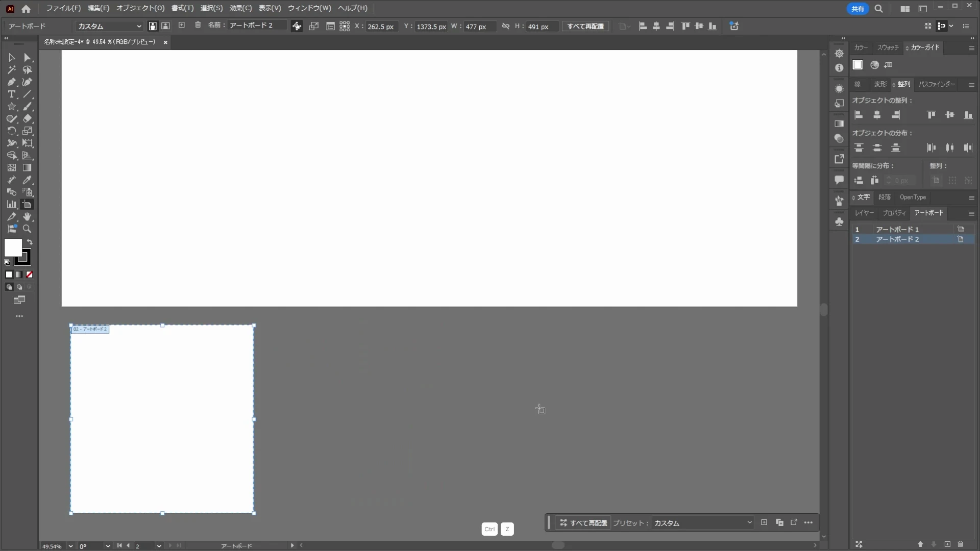Activate the Pen tool

tap(12, 82)
